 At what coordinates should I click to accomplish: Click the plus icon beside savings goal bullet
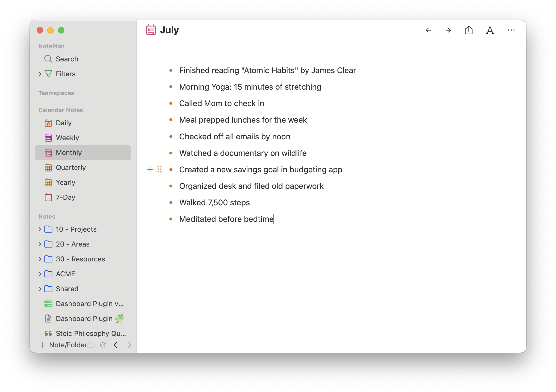150,170
